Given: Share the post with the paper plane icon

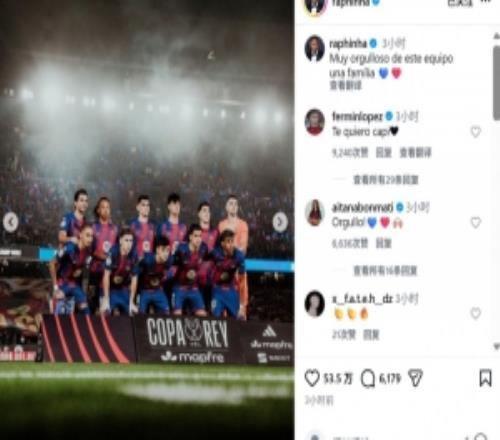Looking at the screenshot, I should point(415,378).
